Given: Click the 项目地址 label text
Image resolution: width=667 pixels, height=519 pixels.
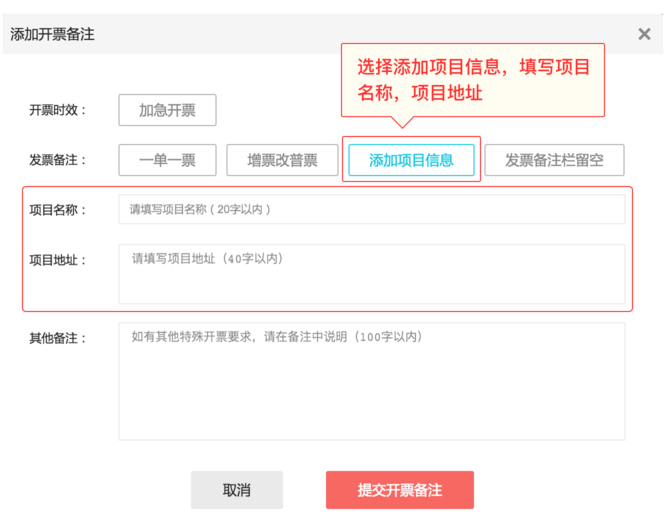Looking at the screenshot, I should point(58,260).
